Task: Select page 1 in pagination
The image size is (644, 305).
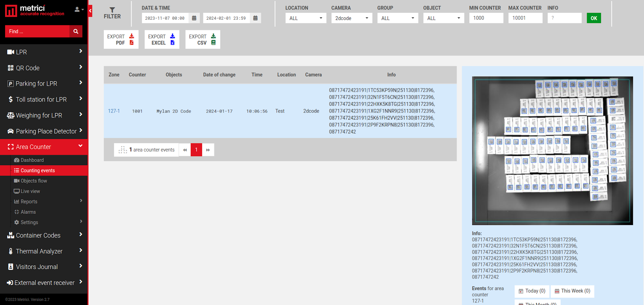Action: pyautogui.click(x=196, y=150)
